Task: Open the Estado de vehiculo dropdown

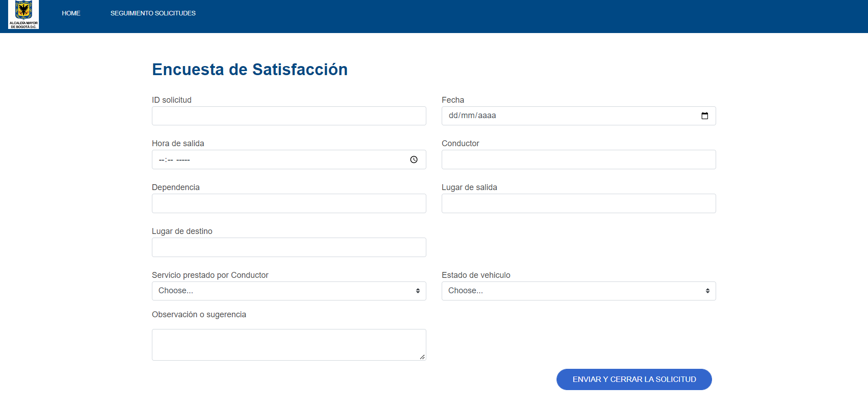Action: coord(578,291)
